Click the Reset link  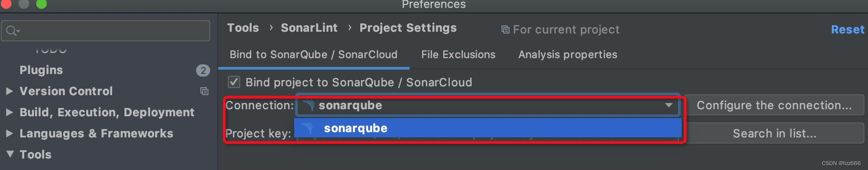point(848,30)
